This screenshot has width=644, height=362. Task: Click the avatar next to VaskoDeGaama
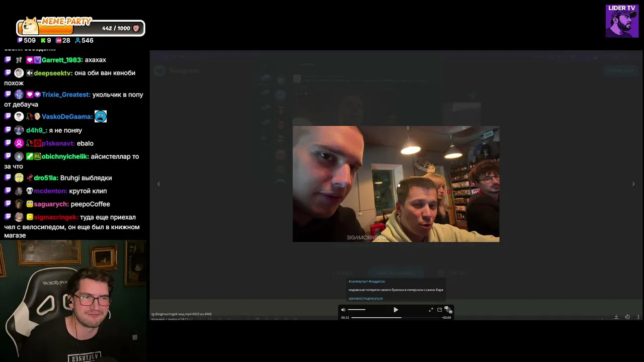point(19,117)
